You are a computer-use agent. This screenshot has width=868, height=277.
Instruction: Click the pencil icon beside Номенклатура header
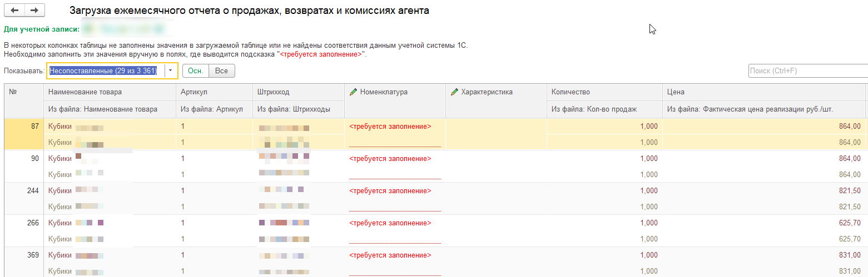[x=353, y=92]
